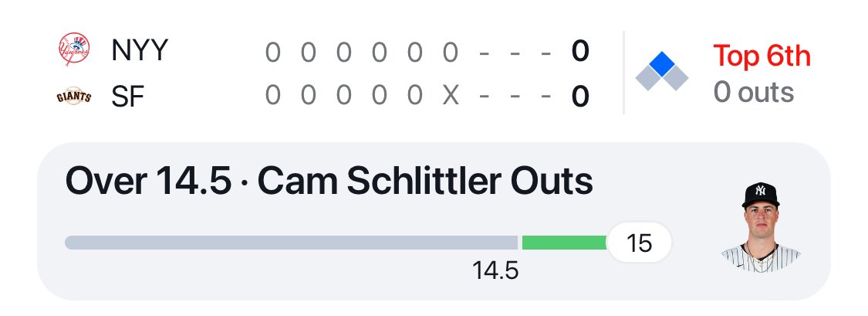Click the San Francisco Giants team logo

pyautogui.click(x=74, y=97)
